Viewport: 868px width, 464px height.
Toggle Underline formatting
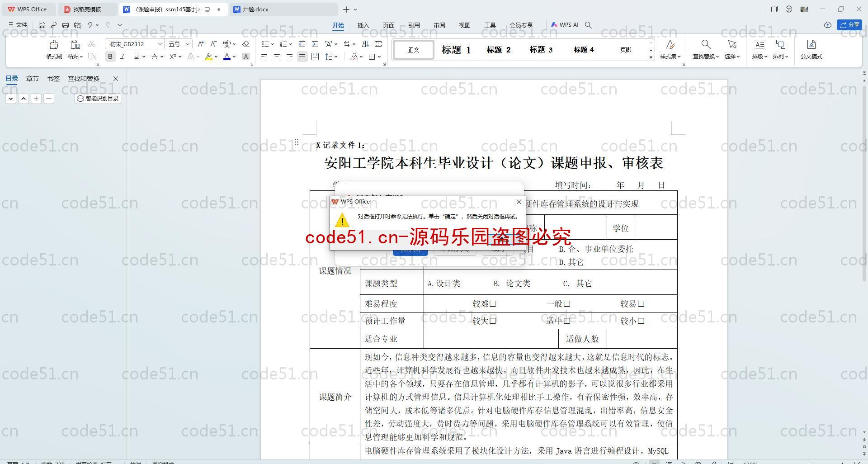pos(136,57)
